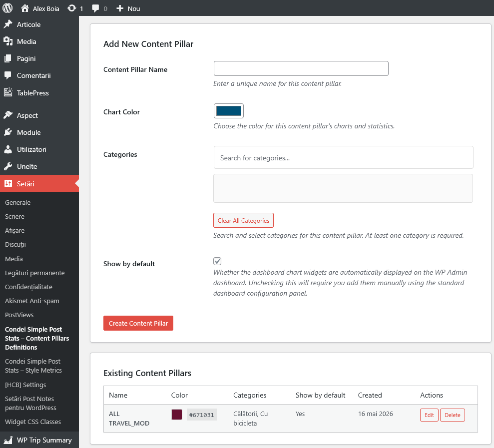Open Setări Post Notes pentru WordPress

(x=30, y=403)
